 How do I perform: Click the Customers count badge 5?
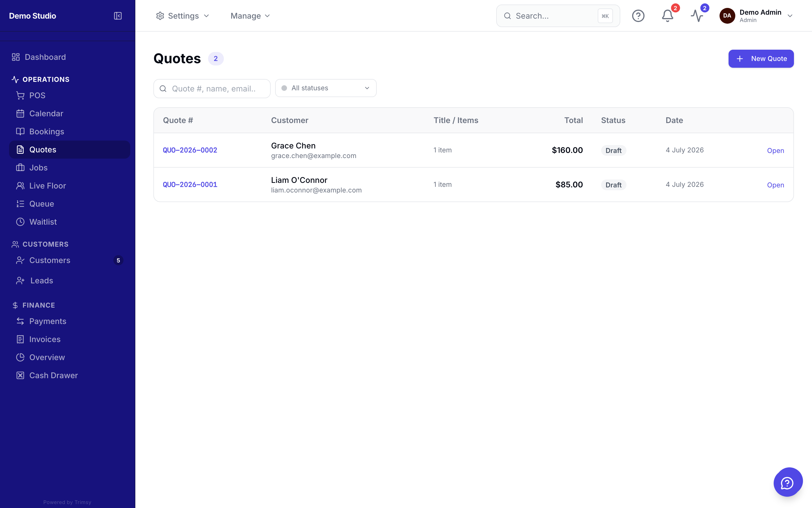[118, 260]
